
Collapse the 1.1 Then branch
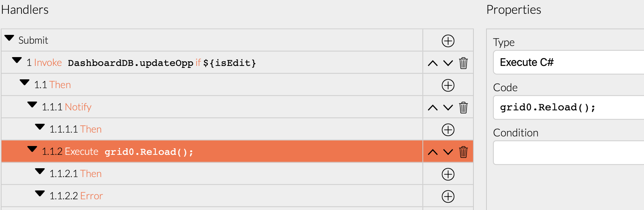(25, 82)
